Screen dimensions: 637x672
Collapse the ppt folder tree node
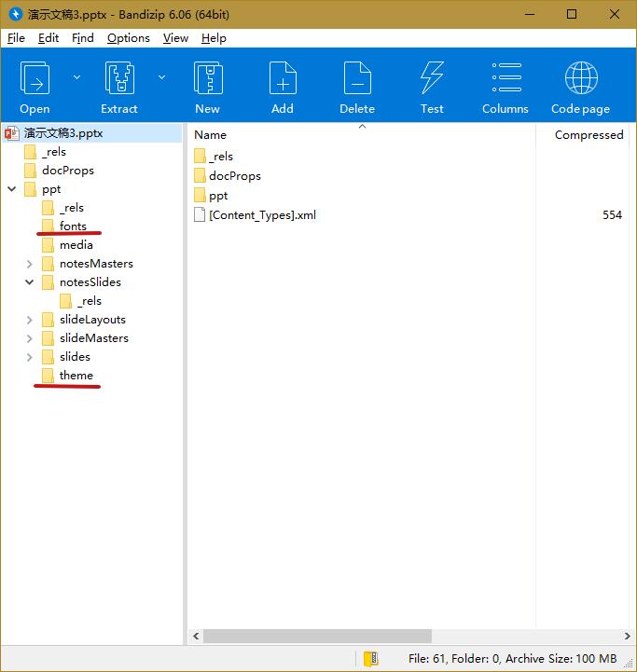11,189
